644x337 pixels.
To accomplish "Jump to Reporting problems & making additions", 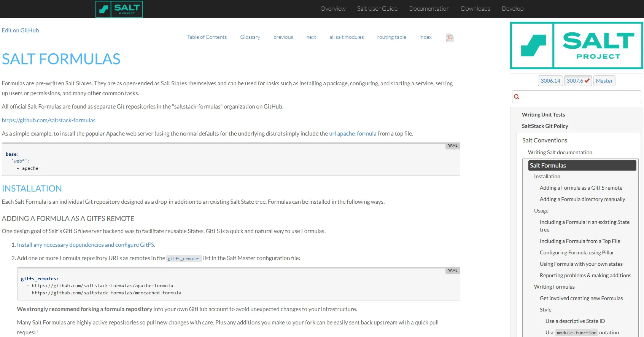I will (585, 276).
